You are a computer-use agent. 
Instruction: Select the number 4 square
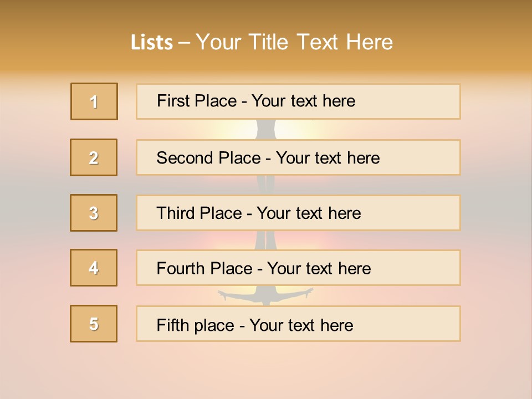pos(94,268)
